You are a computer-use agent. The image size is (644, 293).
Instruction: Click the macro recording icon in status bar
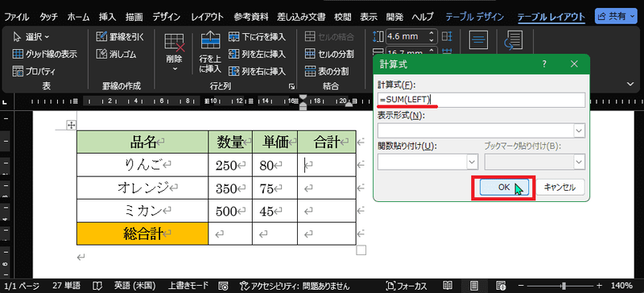(x=224, y=286)
